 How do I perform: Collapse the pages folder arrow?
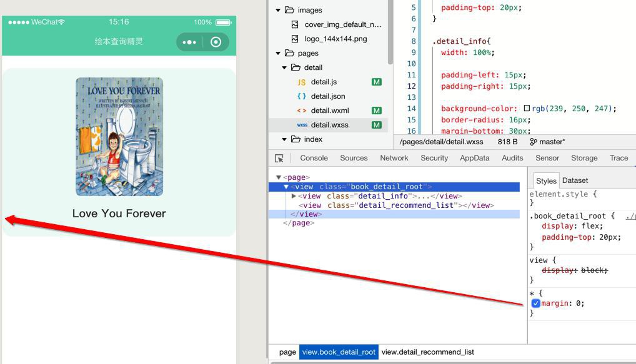[x=278, y=53]
